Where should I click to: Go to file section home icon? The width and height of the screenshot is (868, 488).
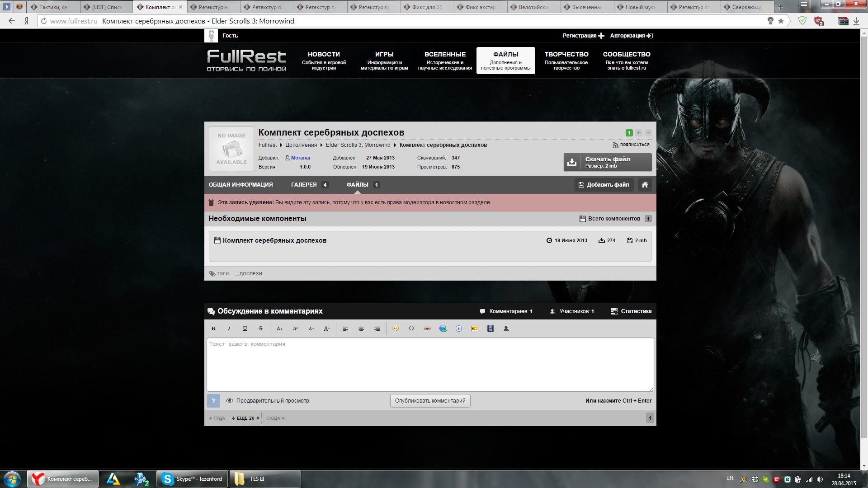click(645, 185)
